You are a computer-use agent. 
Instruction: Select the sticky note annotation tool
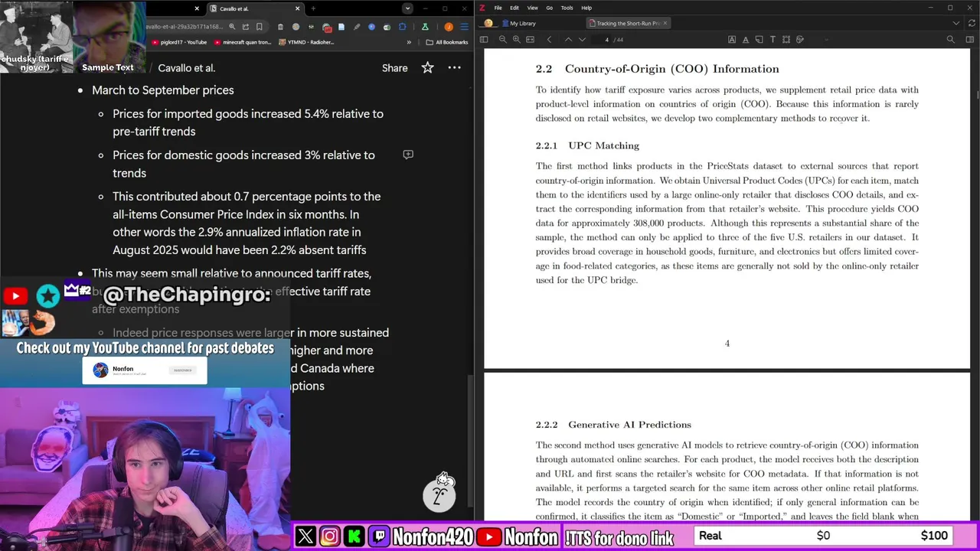coord(759,39)
